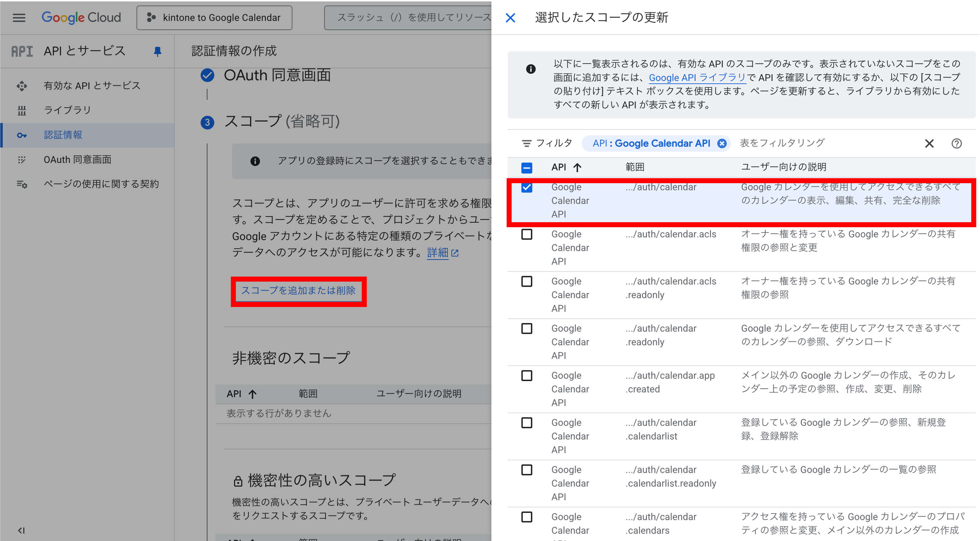Click the ページの使用に関する契約 settings icon
Viewport: 980px width, 541px height.
(22, 185)
